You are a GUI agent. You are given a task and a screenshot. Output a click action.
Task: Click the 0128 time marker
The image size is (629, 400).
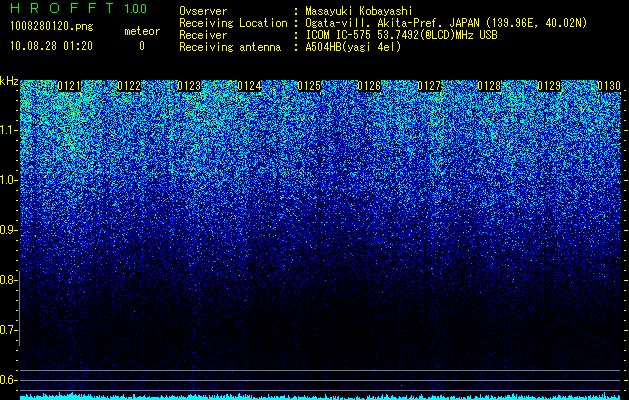click(489, 86)
